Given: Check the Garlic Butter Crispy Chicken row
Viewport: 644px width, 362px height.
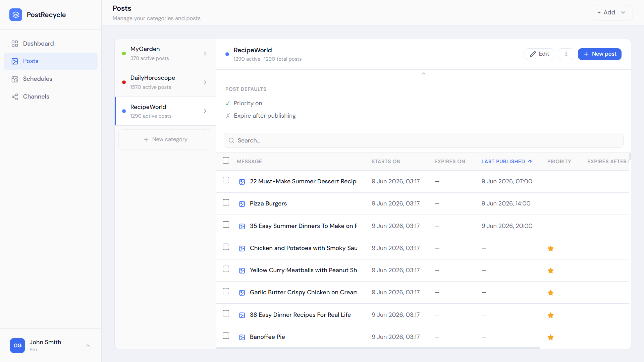Looking at the screenshot, I should [x=226, y=291].
